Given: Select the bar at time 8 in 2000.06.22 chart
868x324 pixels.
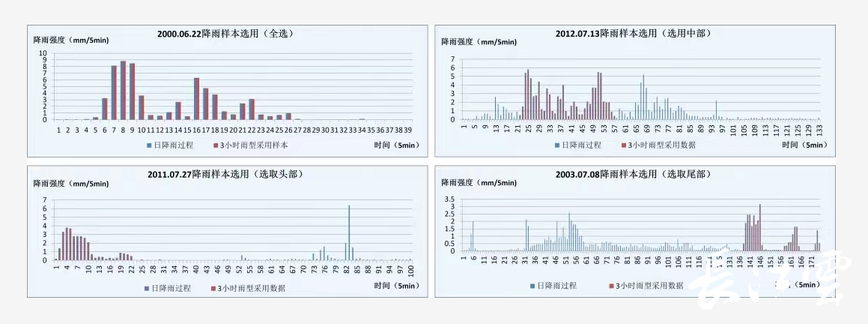Looking at the screenshot, I should (x=123, y=90).
